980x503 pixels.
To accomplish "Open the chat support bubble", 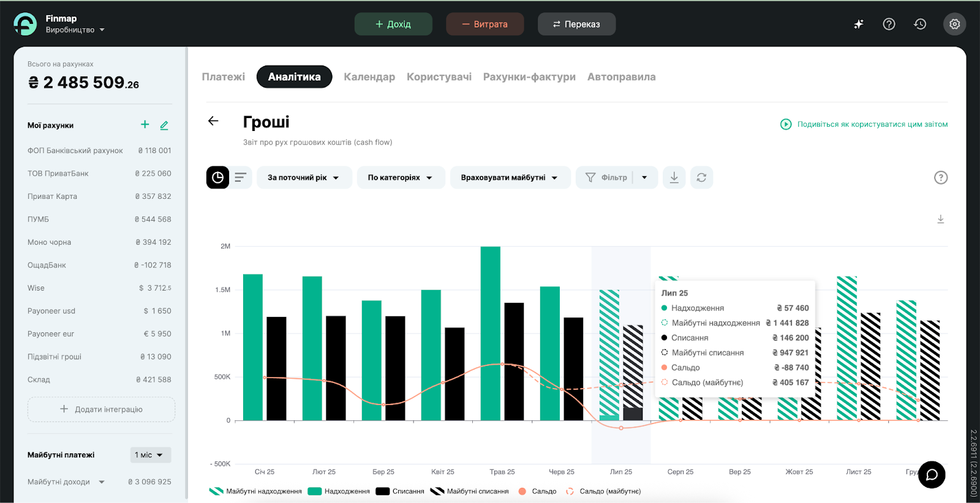I will [932, 475].
